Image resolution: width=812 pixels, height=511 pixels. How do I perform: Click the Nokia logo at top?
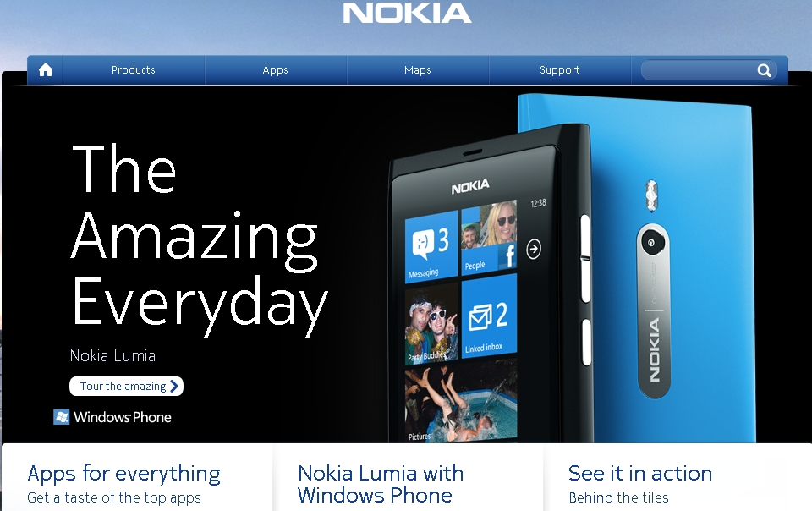coord(407,13)
